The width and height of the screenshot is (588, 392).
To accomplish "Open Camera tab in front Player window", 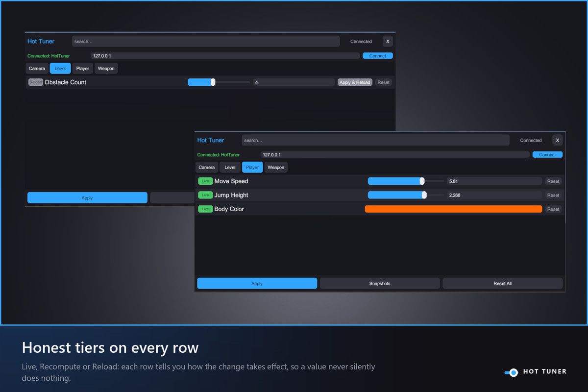I will pyautogui.click(x=207, y=168).
